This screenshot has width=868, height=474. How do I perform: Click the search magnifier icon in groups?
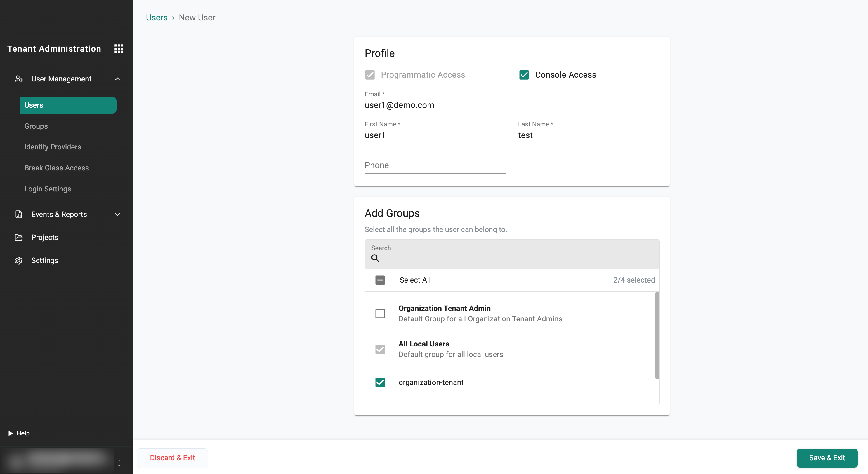[x=375, y=258]
